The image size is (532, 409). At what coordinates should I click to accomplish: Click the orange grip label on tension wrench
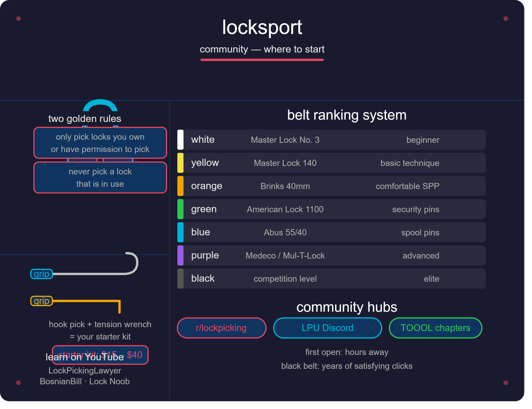pyautogui.click(x=42, y=301)
